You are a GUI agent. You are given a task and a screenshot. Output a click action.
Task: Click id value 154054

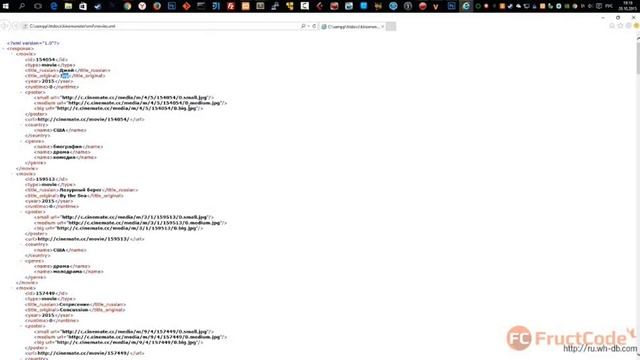pos(45,60)
